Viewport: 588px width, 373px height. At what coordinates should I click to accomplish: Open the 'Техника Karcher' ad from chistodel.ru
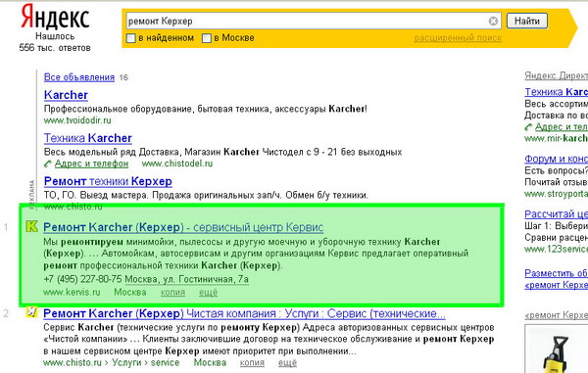tap(88, 138)
